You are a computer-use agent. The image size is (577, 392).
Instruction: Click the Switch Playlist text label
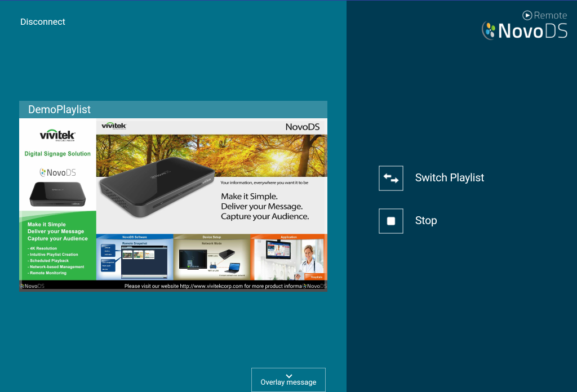pyautogui.click(x=449, y=177)
